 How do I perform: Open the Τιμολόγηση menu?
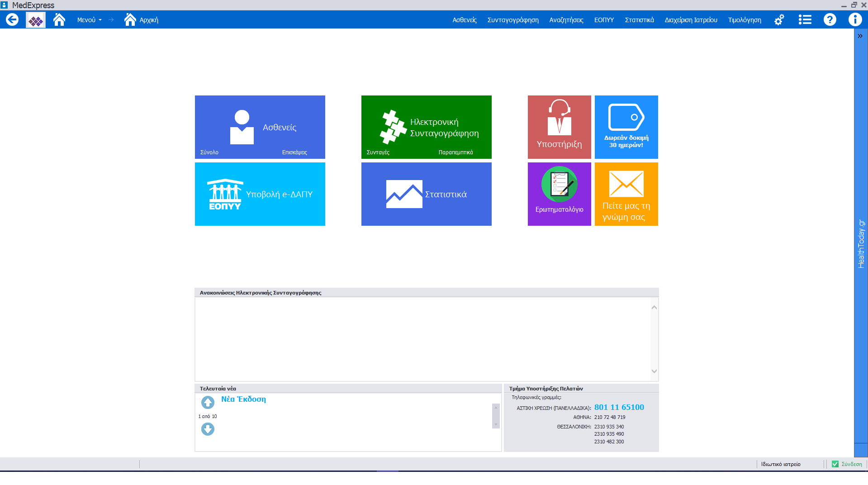[x=745, y=20]
